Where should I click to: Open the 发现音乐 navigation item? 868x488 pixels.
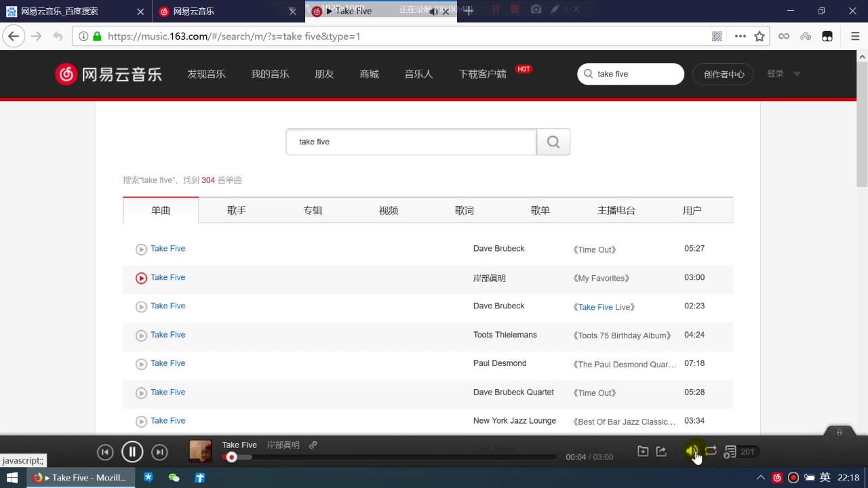click(x=207, y=74)
